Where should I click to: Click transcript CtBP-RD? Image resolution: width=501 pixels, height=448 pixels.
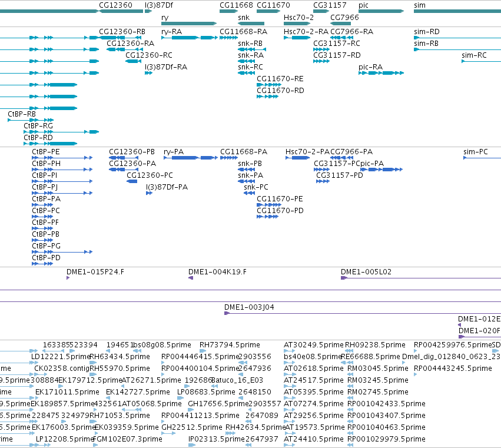pos(38,138)
